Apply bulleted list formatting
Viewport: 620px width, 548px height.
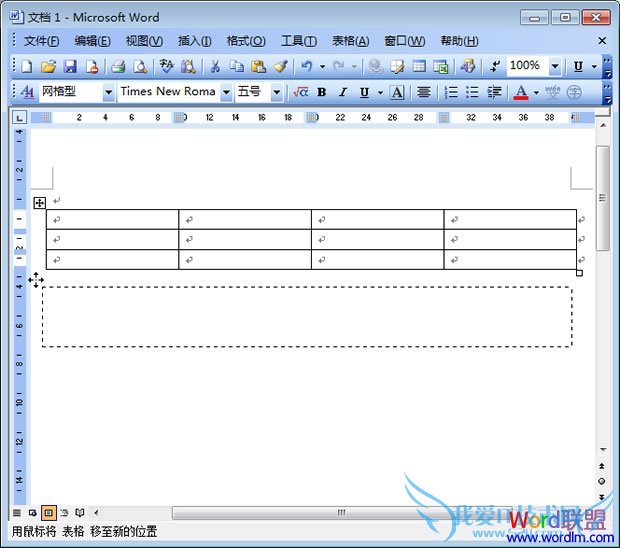tap(472, 92)
